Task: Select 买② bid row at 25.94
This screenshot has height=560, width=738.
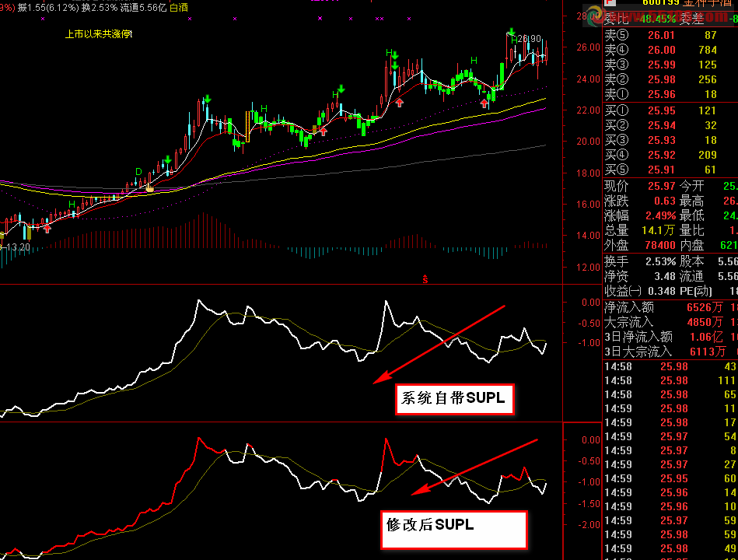Action: [x=670, y=125]
